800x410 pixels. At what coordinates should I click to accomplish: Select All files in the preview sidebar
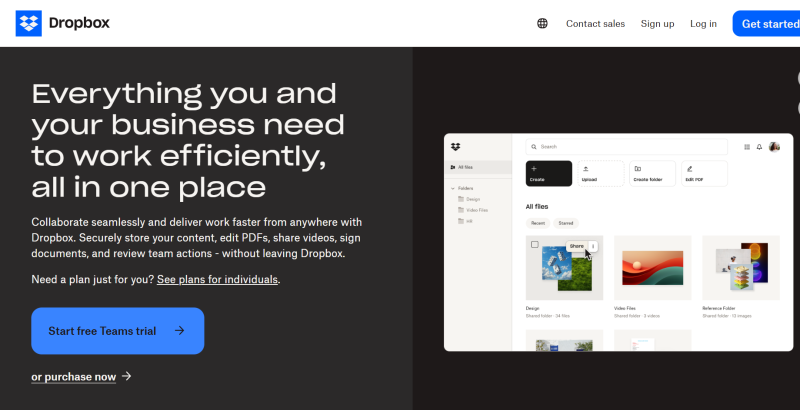[478, 167]
